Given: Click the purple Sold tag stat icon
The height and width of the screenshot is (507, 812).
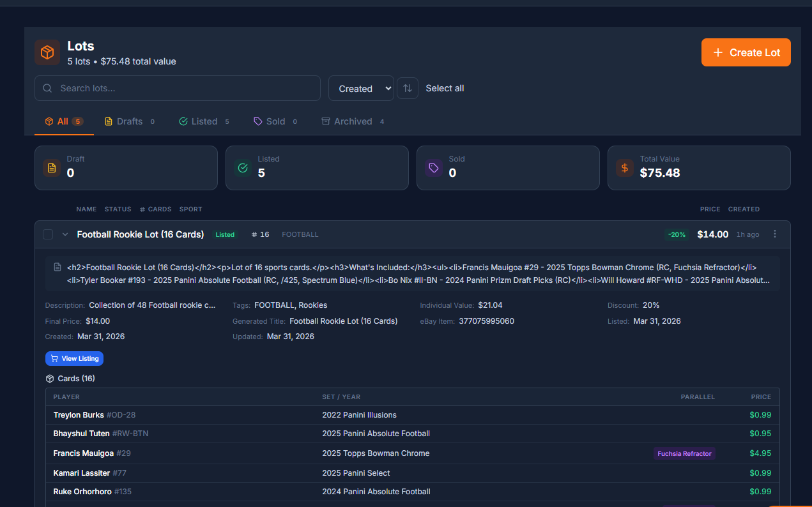Looking at the screenshot, I should point(434,168).
